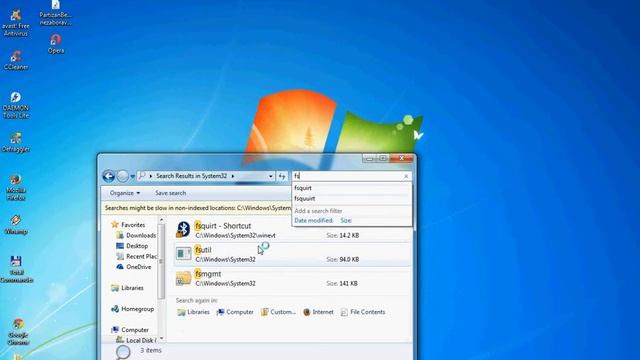Select the 'fsutil' search result
The height and width of the screenshot is (360, 640).
tap(292, 254)
